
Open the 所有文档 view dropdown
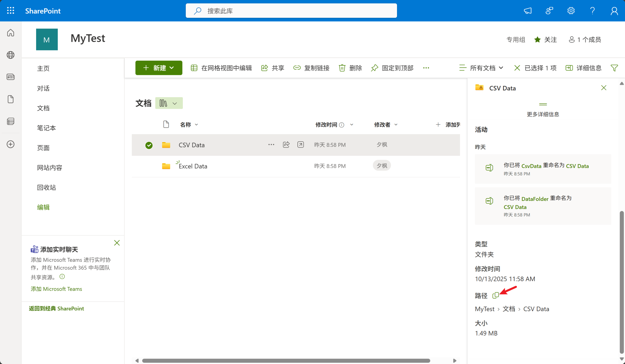481,68
